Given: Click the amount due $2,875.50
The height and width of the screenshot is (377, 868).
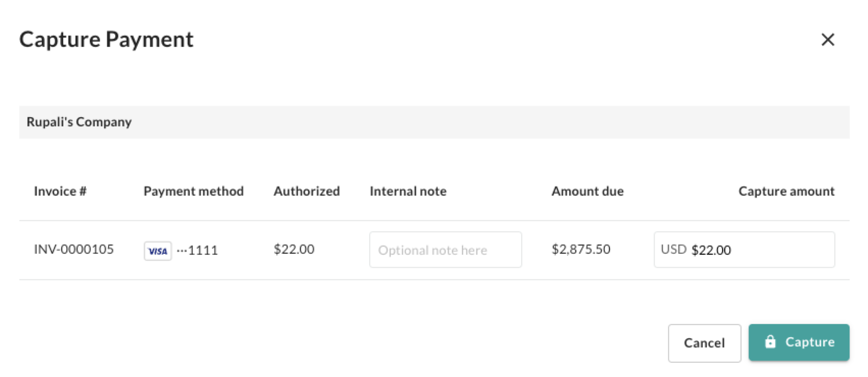Looking at the screenshot, I should [x=581, y=249].
